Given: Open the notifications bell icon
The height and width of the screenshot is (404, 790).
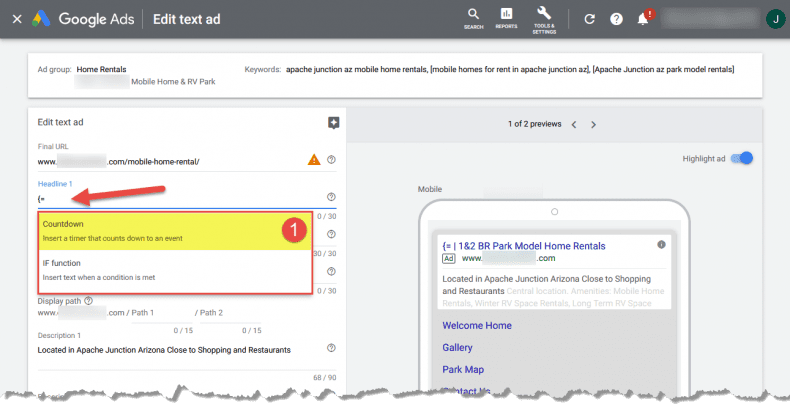Looking at the screenshot, I should click(643, 19).
